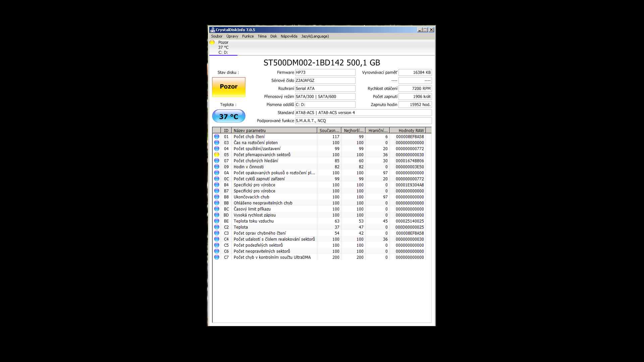Image resolution: width=644 pixels, height=362 pixels.
Task: Click the Hodnoty RAW column header
Action: pos(407,131)
